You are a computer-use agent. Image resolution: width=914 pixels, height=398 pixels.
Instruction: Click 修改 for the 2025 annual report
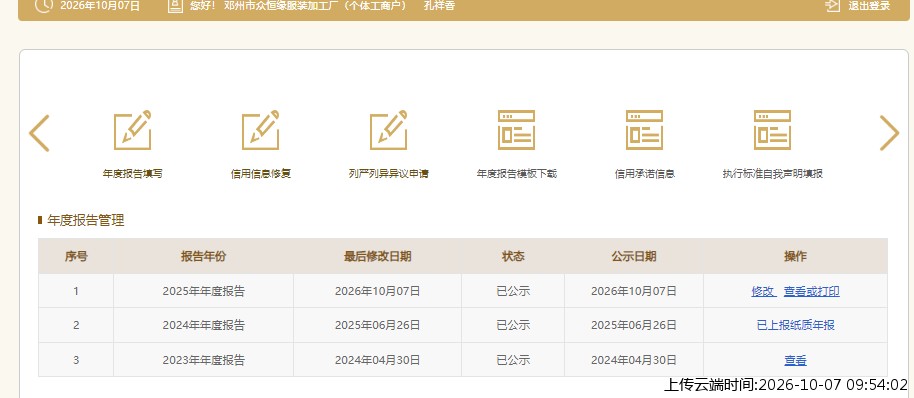[x=764, y=291]
